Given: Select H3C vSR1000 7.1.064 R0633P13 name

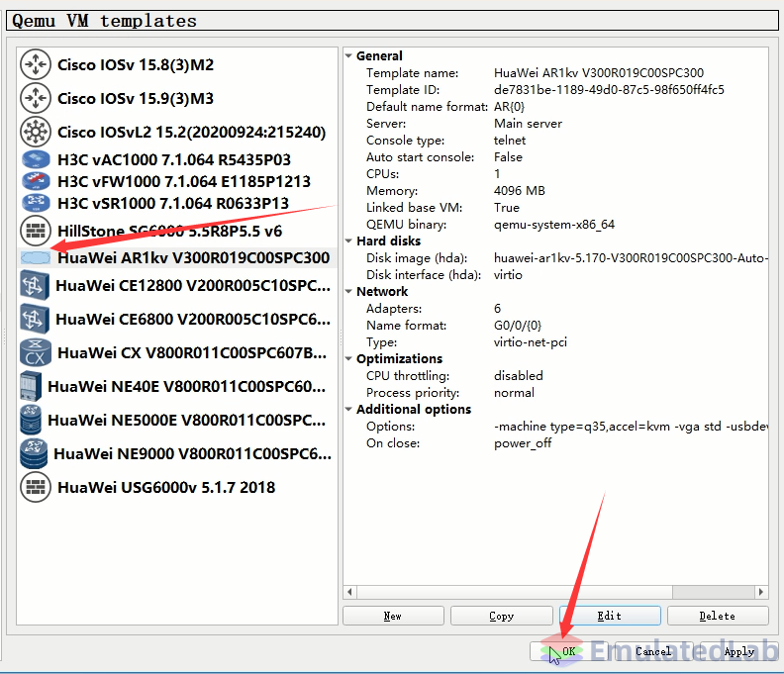Looking at the screenshot, I should click(x=173, y=204).
